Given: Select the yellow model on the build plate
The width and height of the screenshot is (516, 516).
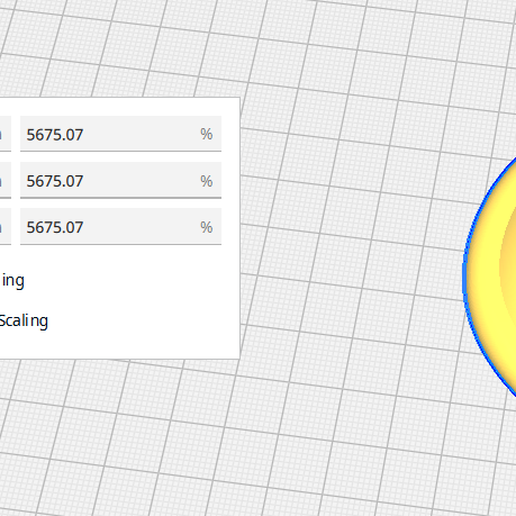Looking at the screenshot, I should (490, 277).
